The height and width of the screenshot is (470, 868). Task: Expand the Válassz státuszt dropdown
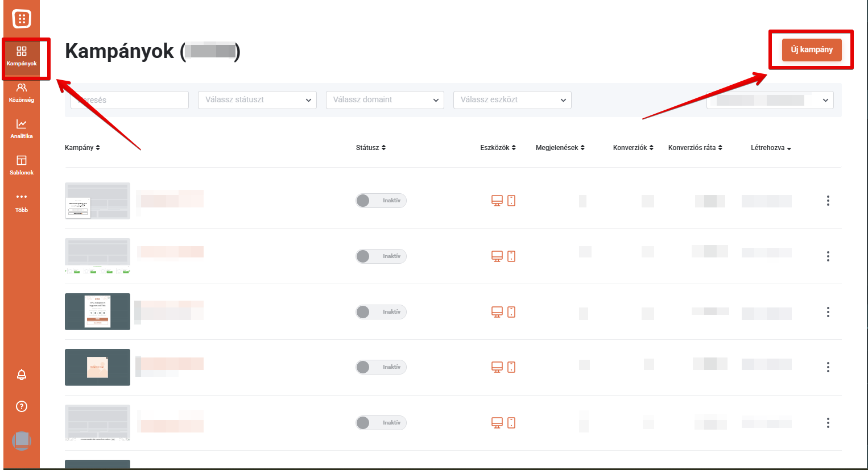coord(257,100)
